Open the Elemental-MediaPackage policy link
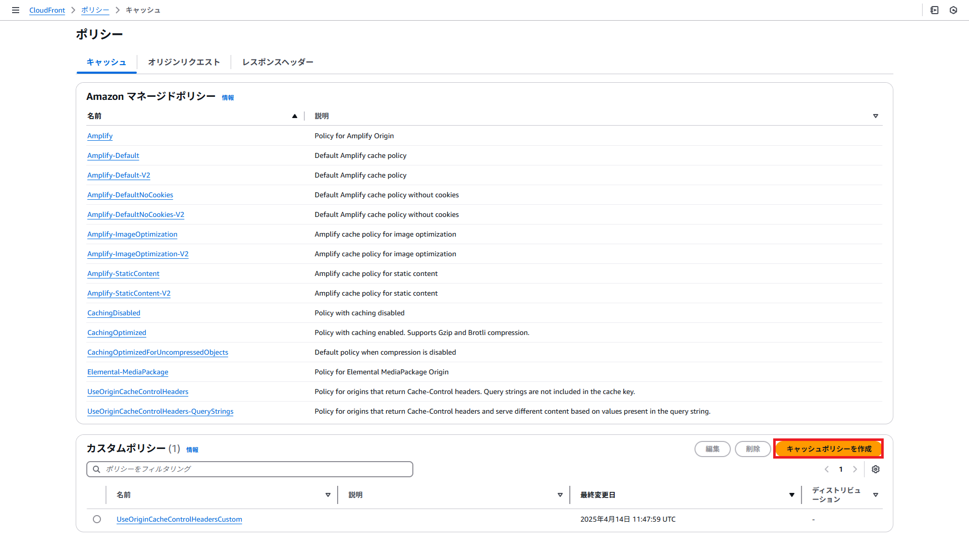The image size is (969, 560). (128, 372)
